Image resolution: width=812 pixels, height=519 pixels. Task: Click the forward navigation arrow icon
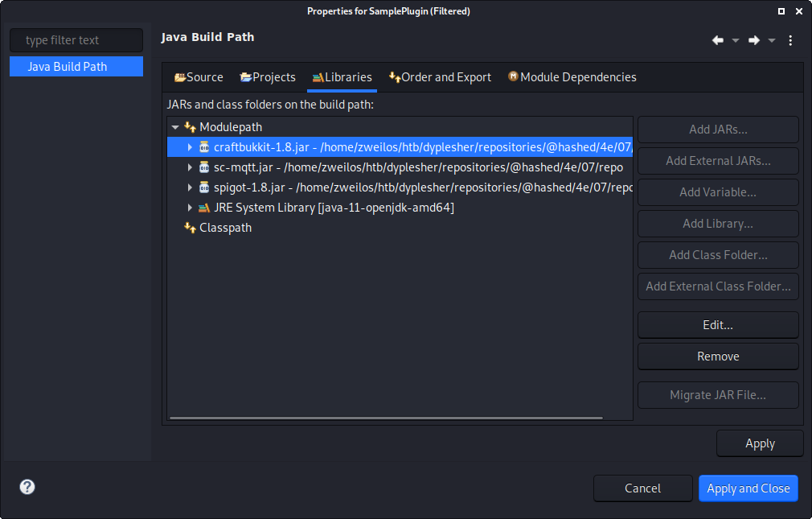point(754,40)
